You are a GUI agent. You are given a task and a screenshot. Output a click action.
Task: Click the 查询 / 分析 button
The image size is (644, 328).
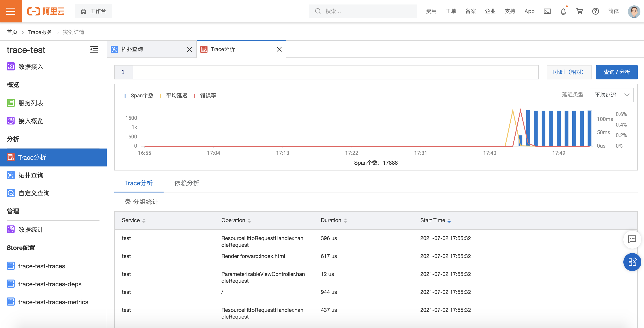(x=616, y=72)
